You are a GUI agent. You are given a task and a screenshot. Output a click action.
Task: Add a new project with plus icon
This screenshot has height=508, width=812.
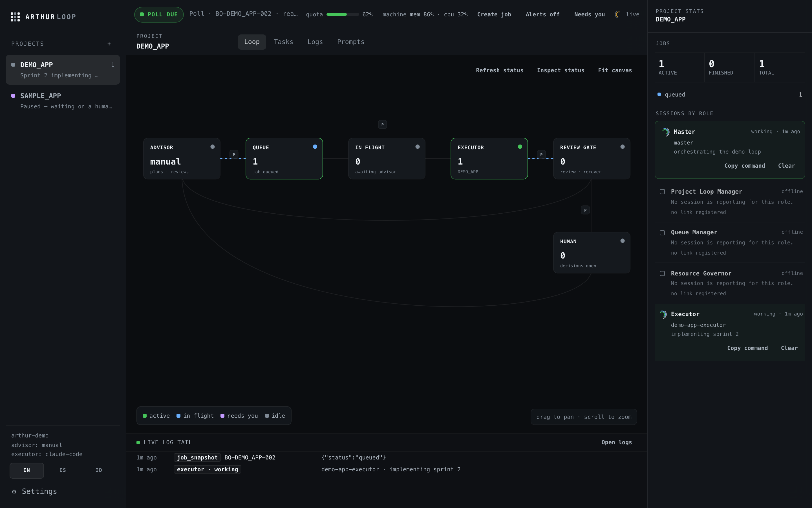109,44
